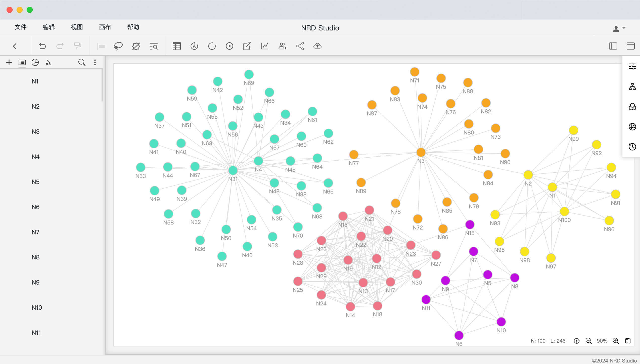Open the share network icon
Viewport: 640px width, 364px height.
point(300,46)
